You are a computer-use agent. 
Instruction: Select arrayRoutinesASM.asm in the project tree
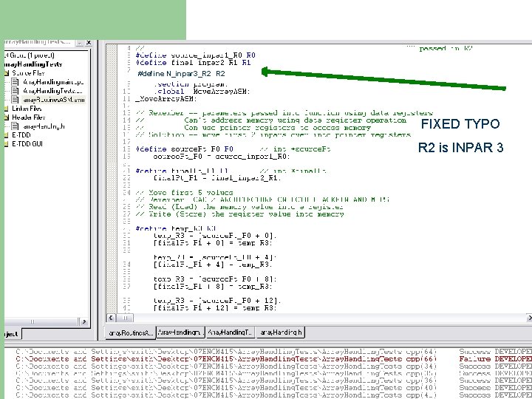54,100
